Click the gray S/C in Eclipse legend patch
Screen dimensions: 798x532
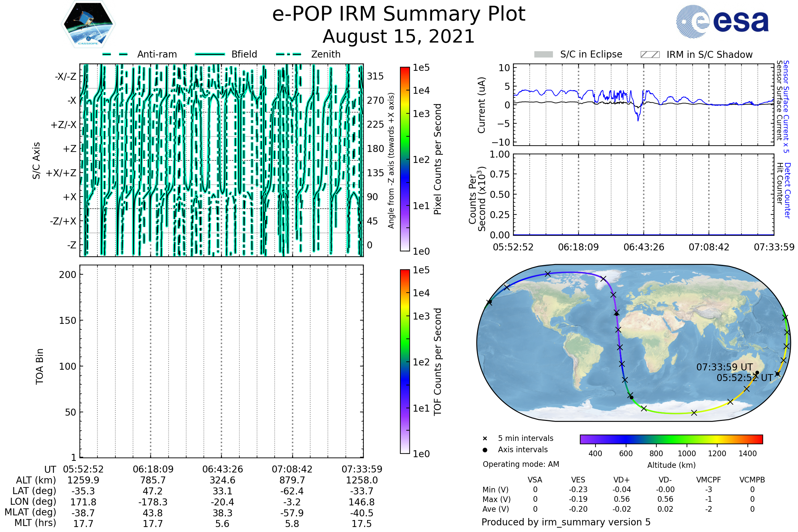pos(543,55)
